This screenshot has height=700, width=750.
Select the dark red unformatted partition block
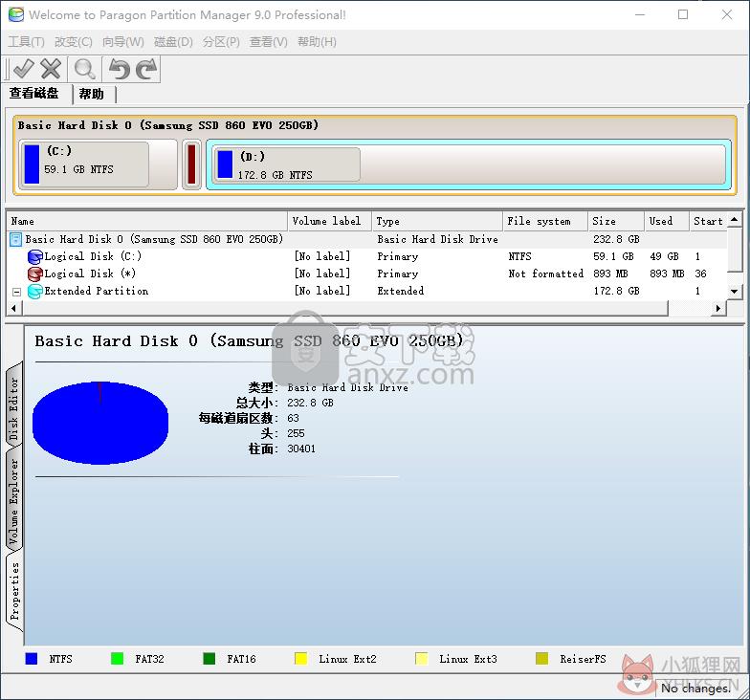pyautogui.click(x=191, y=164)
